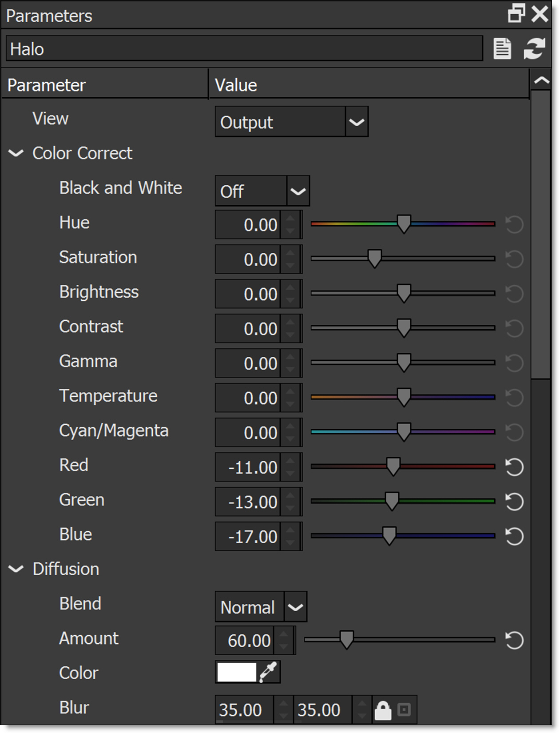Toggle the Blur lock icon
Viewport: 560px width, 733px height.
tap(383, 710)
